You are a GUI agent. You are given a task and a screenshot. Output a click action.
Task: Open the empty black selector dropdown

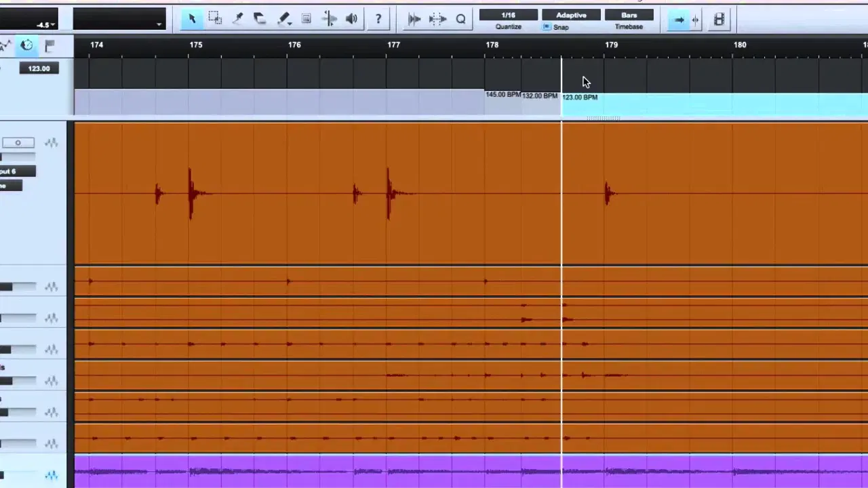(119, 19)
